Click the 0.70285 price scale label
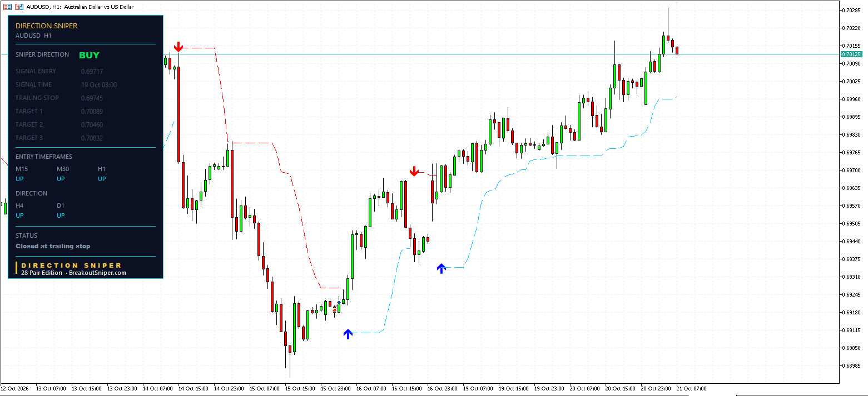Image resolution: width=868 pixels, height=396 pixels. coord(852,10)
